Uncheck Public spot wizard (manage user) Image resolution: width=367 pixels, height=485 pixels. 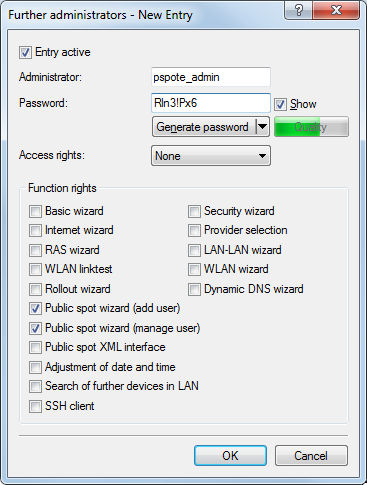35,328
